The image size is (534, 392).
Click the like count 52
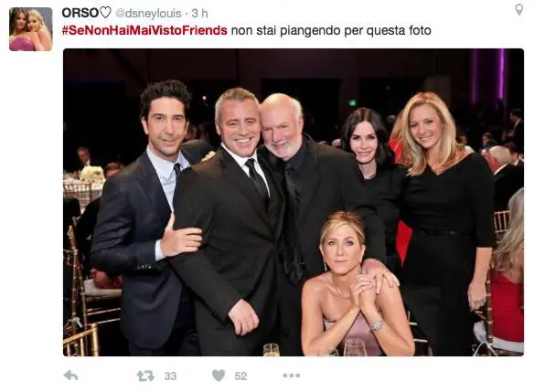(x=240, y=376)
